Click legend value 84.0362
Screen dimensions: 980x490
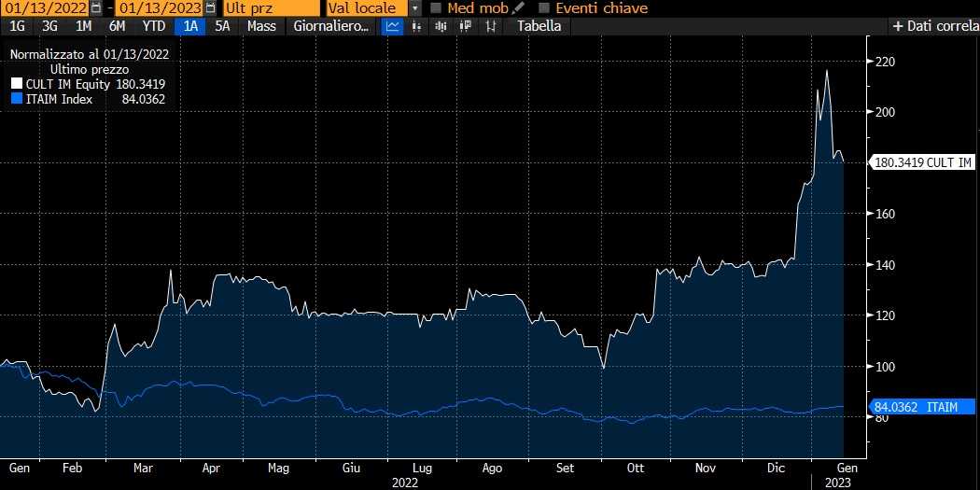click(145, 99)
